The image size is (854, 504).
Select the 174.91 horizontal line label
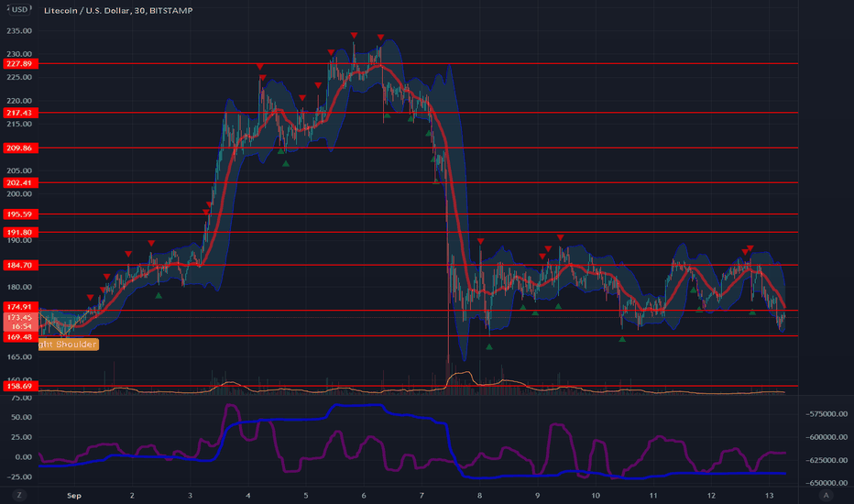(x=19, y=307)
